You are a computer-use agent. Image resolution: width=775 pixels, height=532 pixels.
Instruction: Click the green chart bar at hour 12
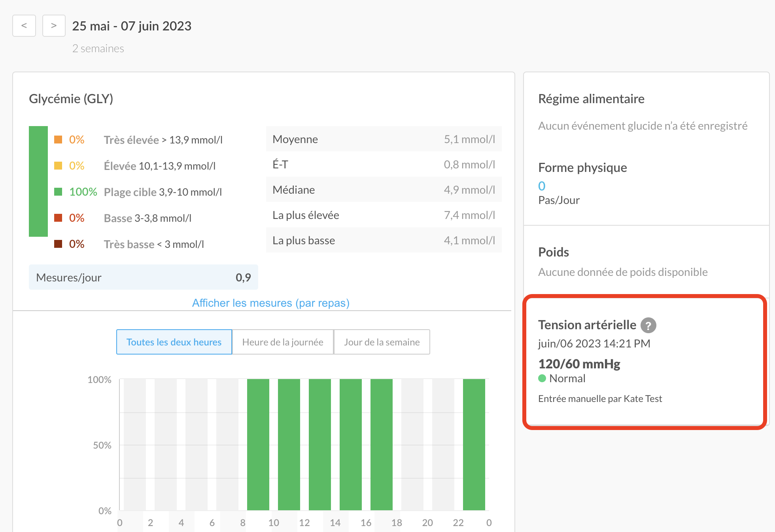click(x=320, y=445)
